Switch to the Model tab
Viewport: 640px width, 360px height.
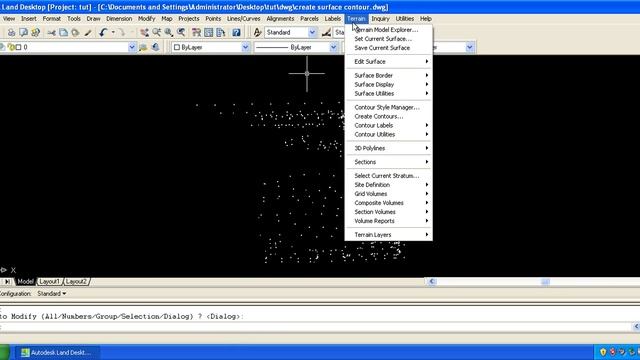25,282
